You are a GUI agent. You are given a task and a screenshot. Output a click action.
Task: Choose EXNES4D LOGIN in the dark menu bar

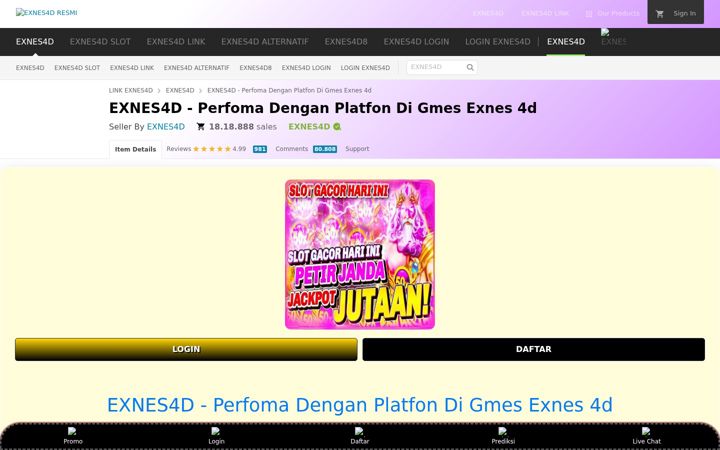[x=416, y=42]
